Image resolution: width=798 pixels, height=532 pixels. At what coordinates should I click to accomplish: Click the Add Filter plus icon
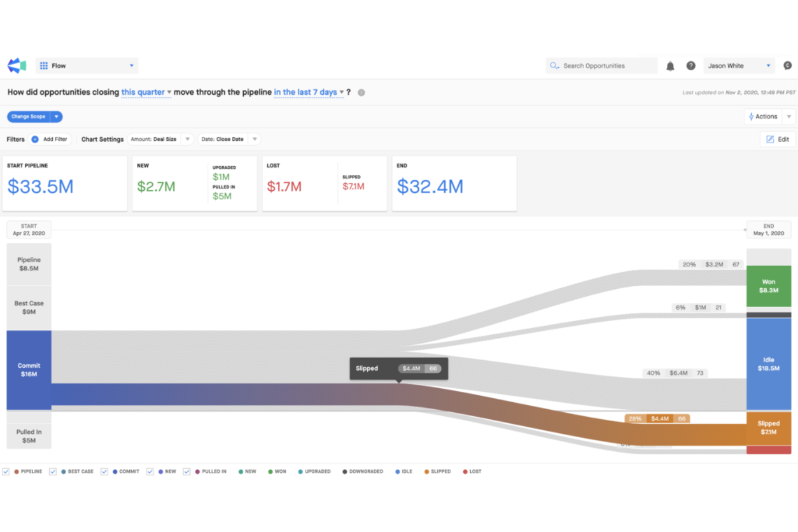point(34,139)
